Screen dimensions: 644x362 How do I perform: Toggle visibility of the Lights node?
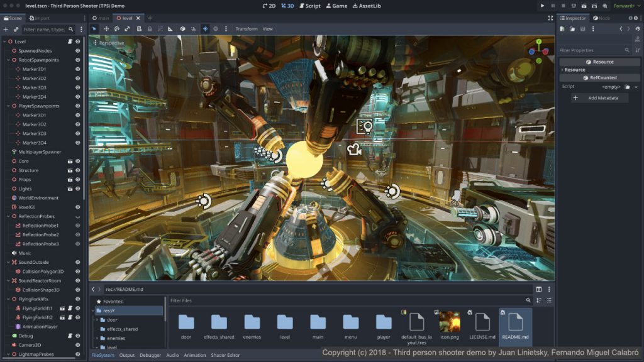pos(78,189)
